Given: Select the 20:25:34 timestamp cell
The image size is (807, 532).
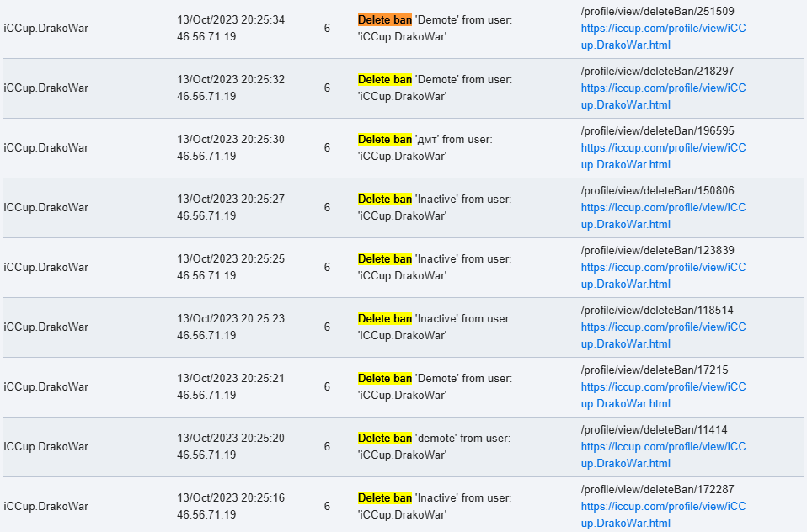Looking at the screenshot, I should pyautogui.click(x=231, y=28).
